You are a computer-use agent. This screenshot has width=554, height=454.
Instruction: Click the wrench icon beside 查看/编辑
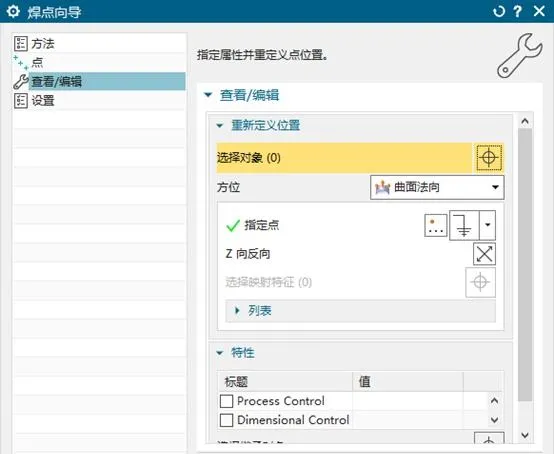click(20, 82)
